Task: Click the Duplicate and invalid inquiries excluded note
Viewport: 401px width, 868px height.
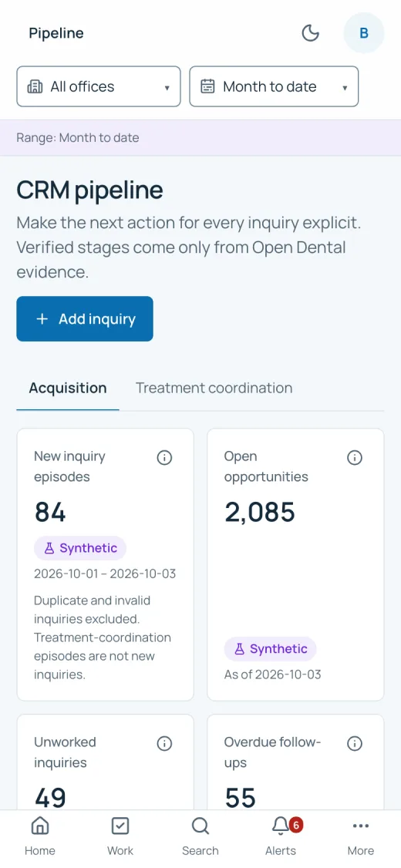Action: (103, 638)
